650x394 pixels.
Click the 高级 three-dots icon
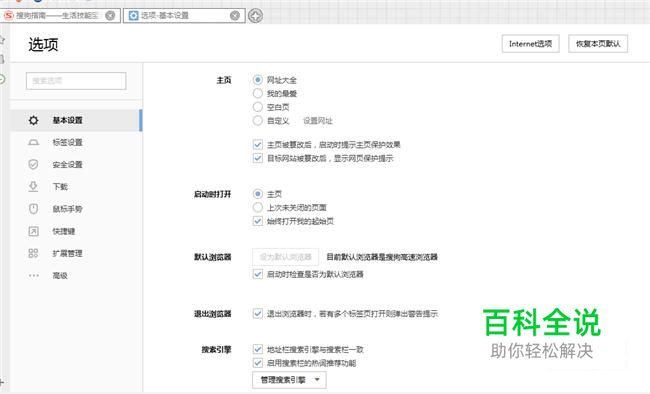point(34,275)
